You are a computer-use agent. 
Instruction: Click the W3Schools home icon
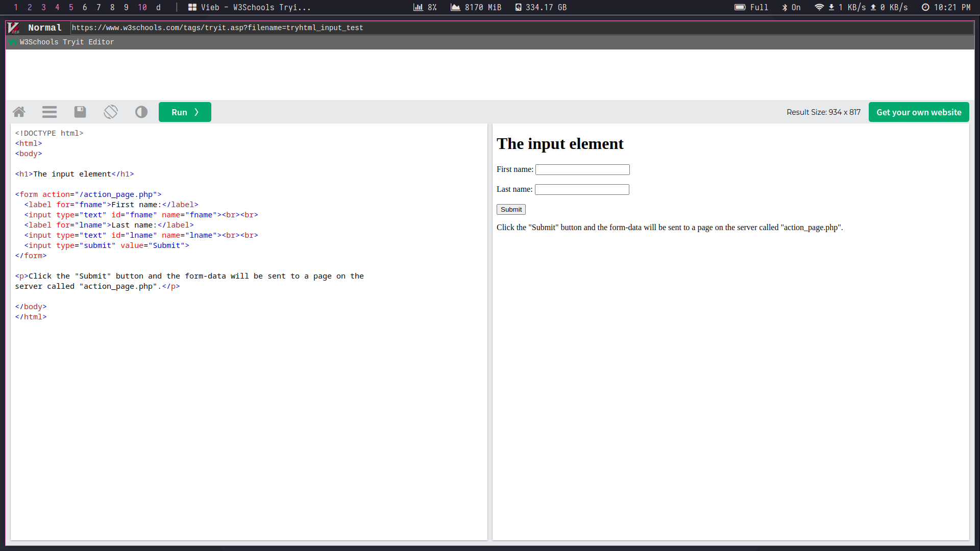19,112
